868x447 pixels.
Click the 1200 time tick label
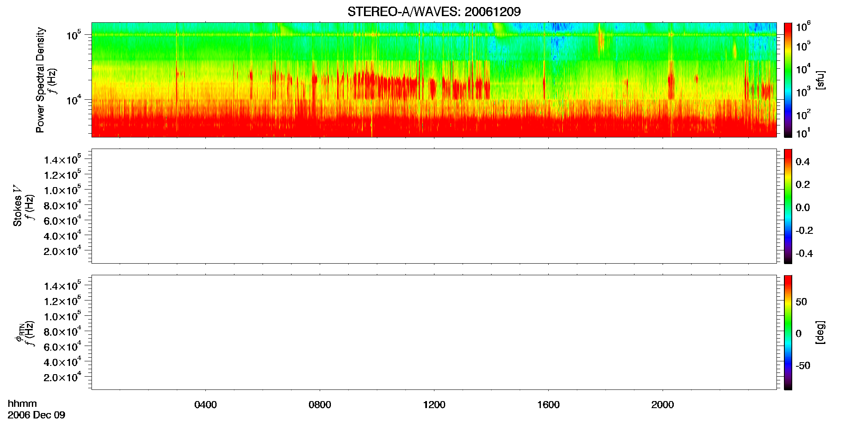tap(434, 405)
